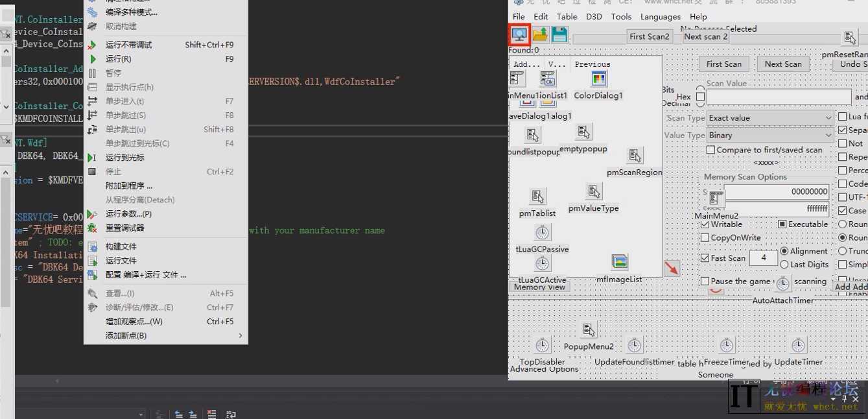
Task: Select the pmScanRegion popup menu component
Action: click(635, 156)
